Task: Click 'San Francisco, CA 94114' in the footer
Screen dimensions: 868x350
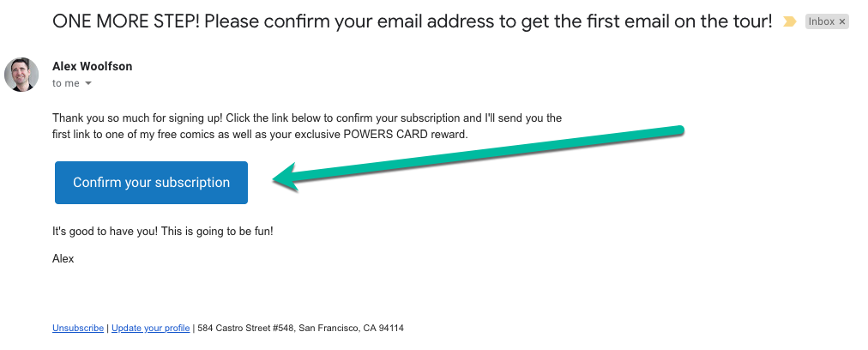Action: pyautogui.click(x=351, y=328)
